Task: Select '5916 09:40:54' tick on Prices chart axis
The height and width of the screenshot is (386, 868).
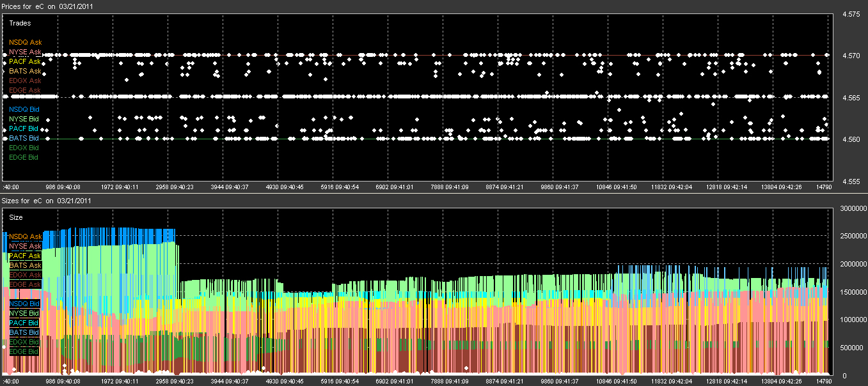Action: [338, 187]
